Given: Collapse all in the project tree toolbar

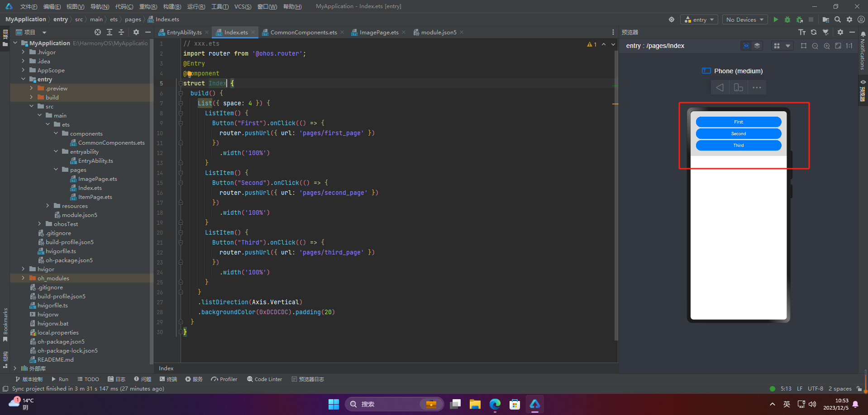Looking at the screenshot, I should (121, 32).
